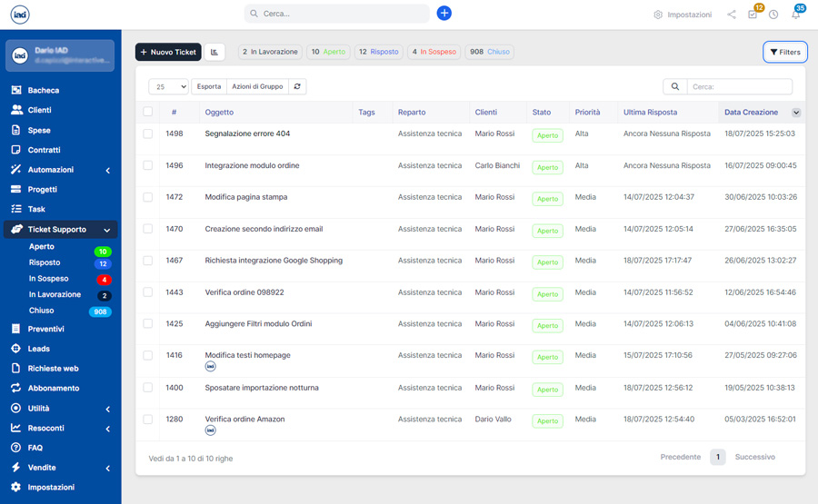Image resolution: width=818 pixels, height=504 pixels.
Task: Open the tasks checklist icon with badge 12
Action: [x=753, y=15]
